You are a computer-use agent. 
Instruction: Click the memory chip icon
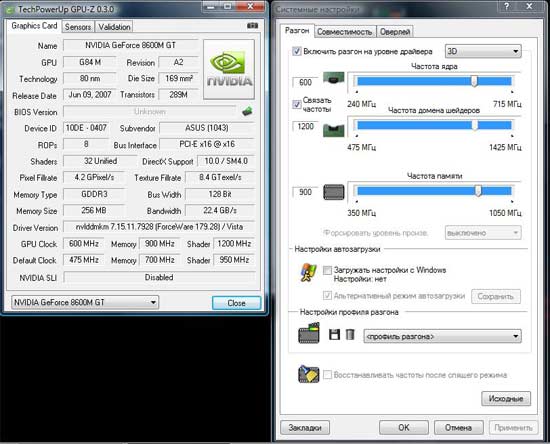coord(334,192)
